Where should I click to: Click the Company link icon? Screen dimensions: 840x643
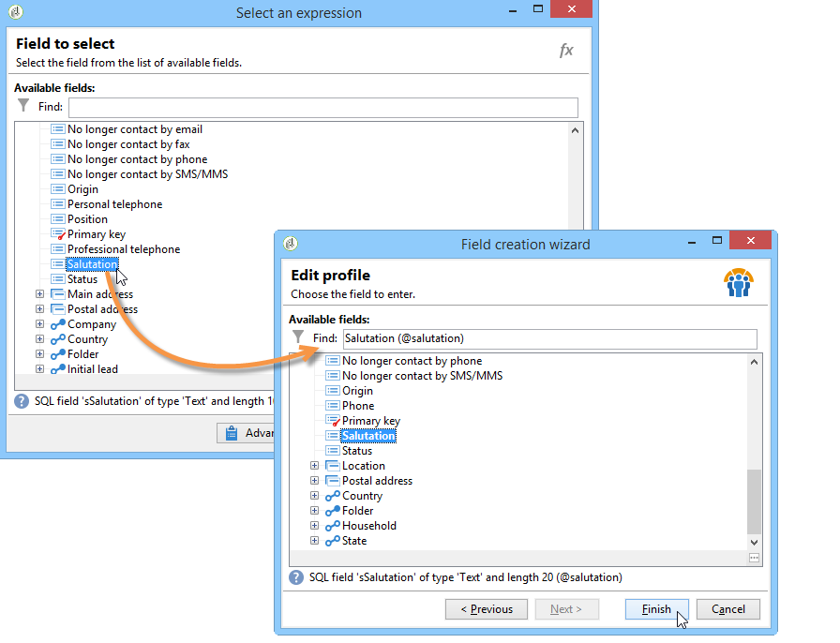click(58, 324)
